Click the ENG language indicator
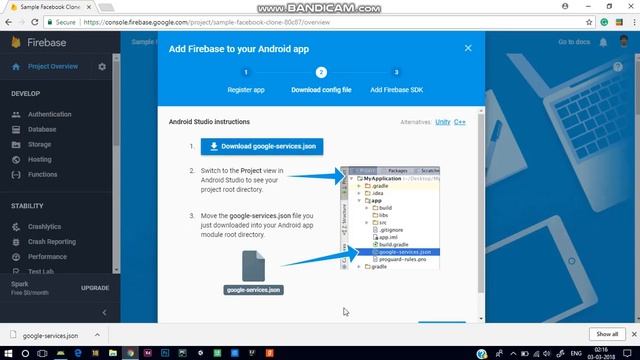Image resolution: width=640 pixels, height=360 pixels. [576, 353]
